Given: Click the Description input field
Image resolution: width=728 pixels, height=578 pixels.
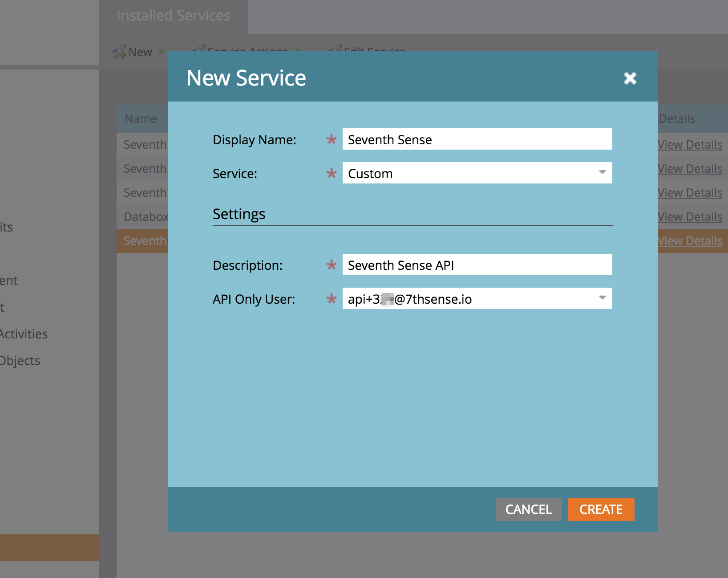Looking at the screenshot, I should coord(477,265).
